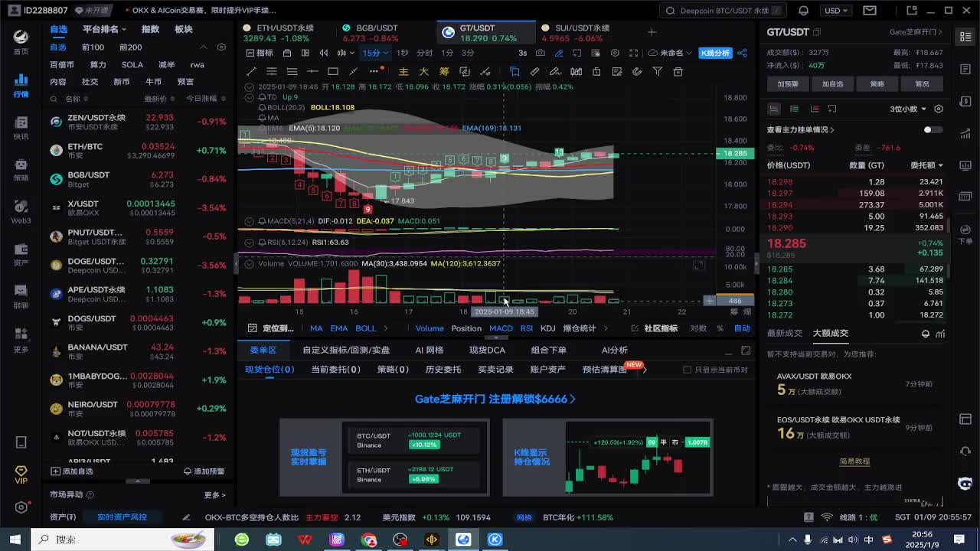The height and width of the screenshot is (551, 980).
Task: Click the Windows taskbar 搜索 search box
Action: [x=122, y=540]
